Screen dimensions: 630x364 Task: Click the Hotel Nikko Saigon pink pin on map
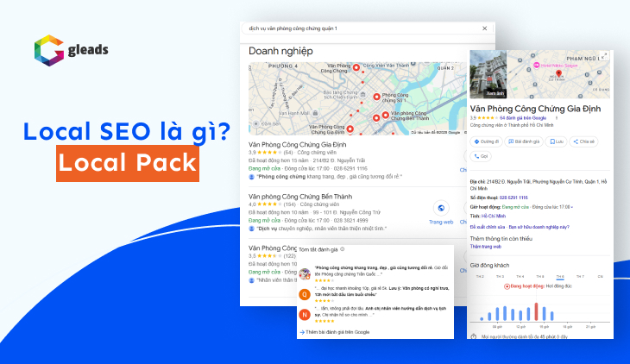coord(536,65)
